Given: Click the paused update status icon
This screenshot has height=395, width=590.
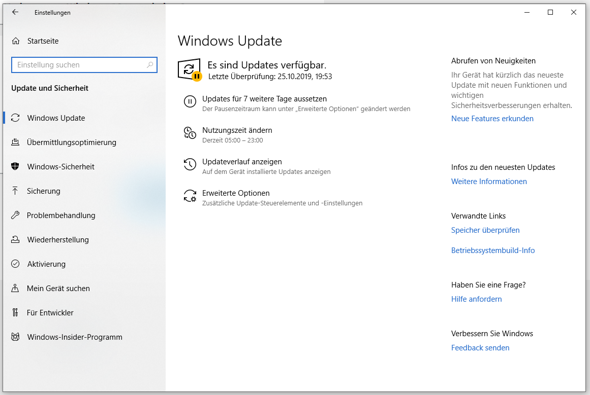Looking at the screenshot, I should 189,70.
